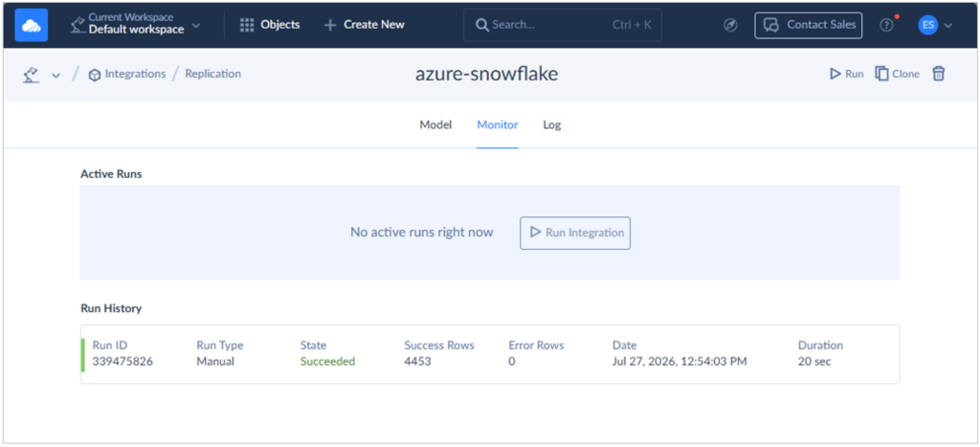Click Success Rows value 4453
Screen dimensions: 980x447
point(417,362)
